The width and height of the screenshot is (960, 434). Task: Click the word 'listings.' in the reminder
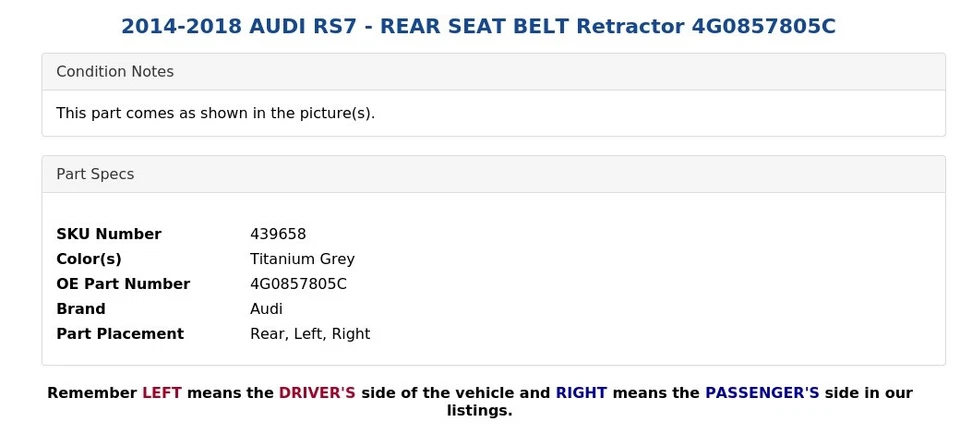pos(479,411)
